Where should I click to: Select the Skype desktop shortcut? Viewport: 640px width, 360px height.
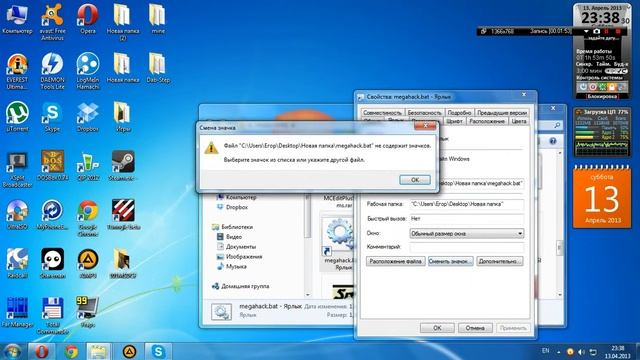click(52, 117)
